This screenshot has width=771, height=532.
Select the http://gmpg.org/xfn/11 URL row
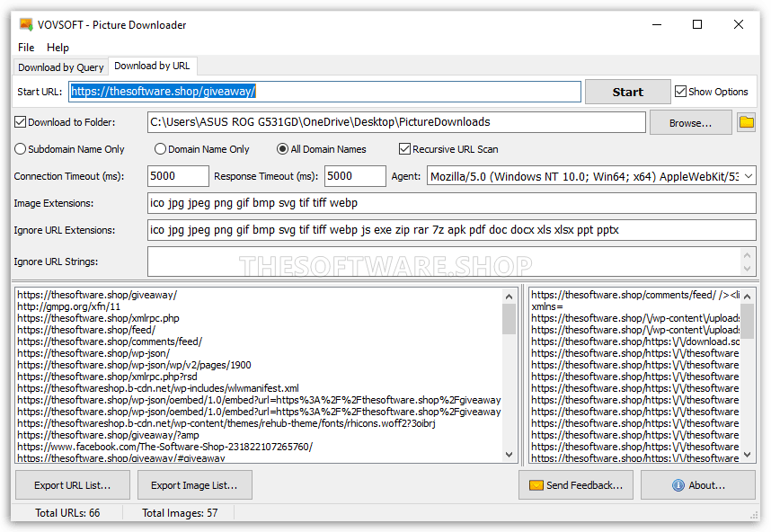[x=69, y=306]
